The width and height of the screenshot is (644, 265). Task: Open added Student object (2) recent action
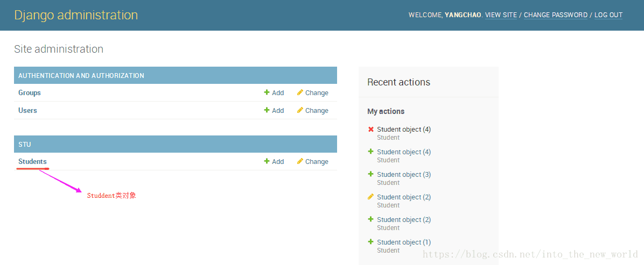[404, 219]
